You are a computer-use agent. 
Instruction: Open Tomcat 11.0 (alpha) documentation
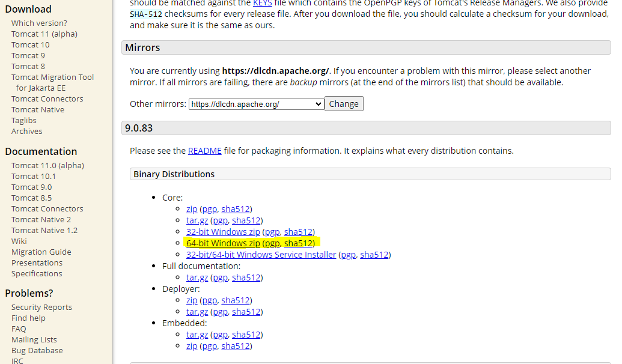coord(47,166)
